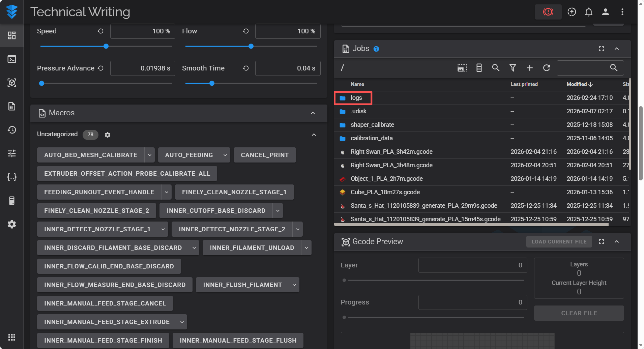Open INNER_FLUSH_FILAMENT parameter dropdown

point(294,285)
